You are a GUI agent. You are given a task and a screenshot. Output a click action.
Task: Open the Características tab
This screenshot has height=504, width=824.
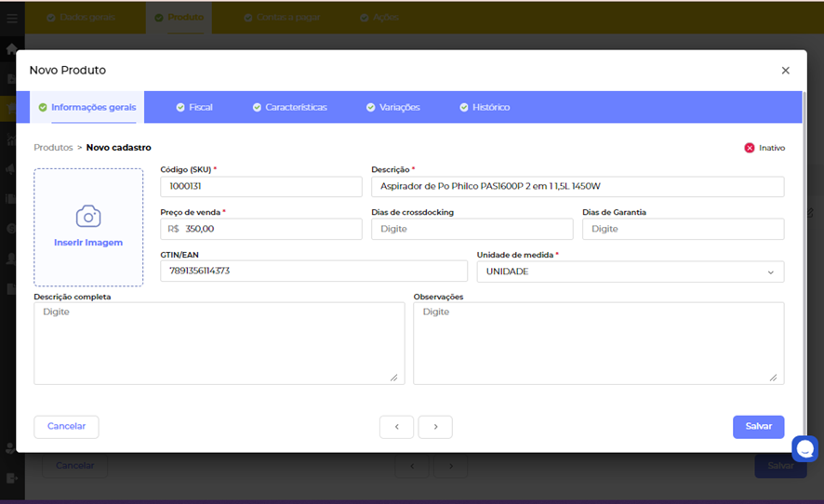[x=289, y=108]
